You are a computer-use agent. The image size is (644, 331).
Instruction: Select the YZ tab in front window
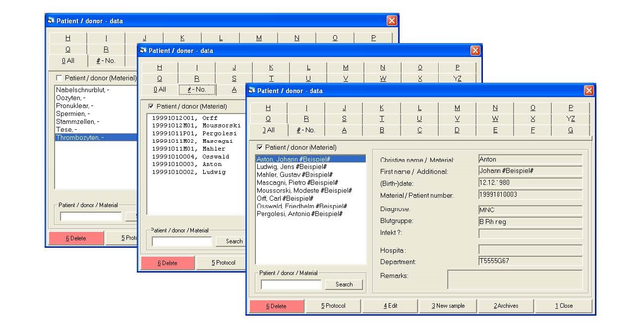pos(570,119)
